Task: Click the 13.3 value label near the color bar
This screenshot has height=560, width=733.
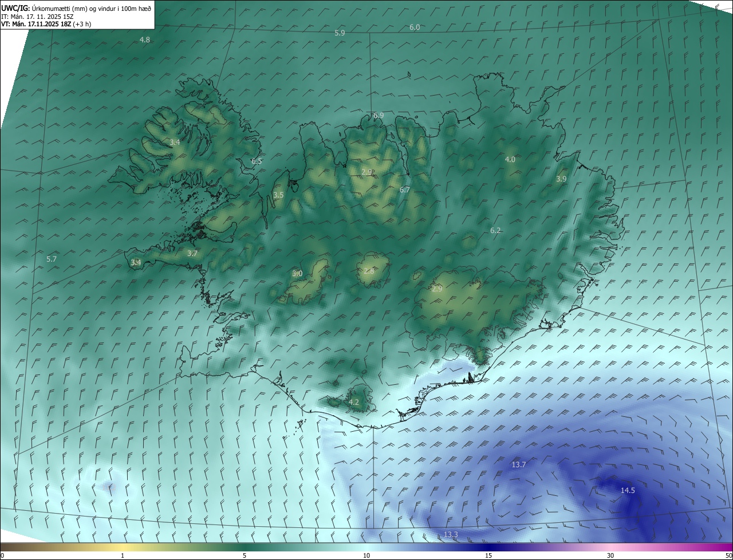Action: click(x=451, y=535)
